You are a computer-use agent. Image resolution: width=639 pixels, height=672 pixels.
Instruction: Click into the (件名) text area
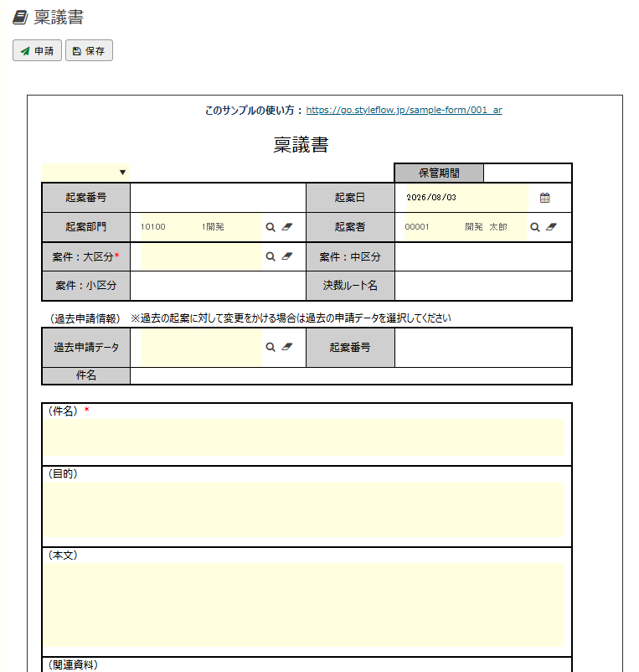(x=303, y=437)
